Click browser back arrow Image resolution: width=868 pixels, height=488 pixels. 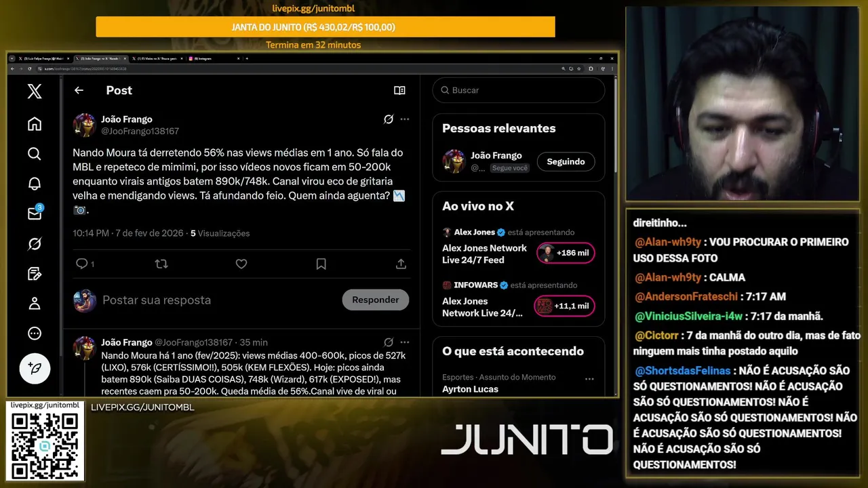(x=12, y=68)
